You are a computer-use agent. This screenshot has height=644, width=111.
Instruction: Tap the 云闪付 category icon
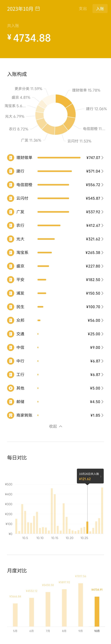click(10, 198)
